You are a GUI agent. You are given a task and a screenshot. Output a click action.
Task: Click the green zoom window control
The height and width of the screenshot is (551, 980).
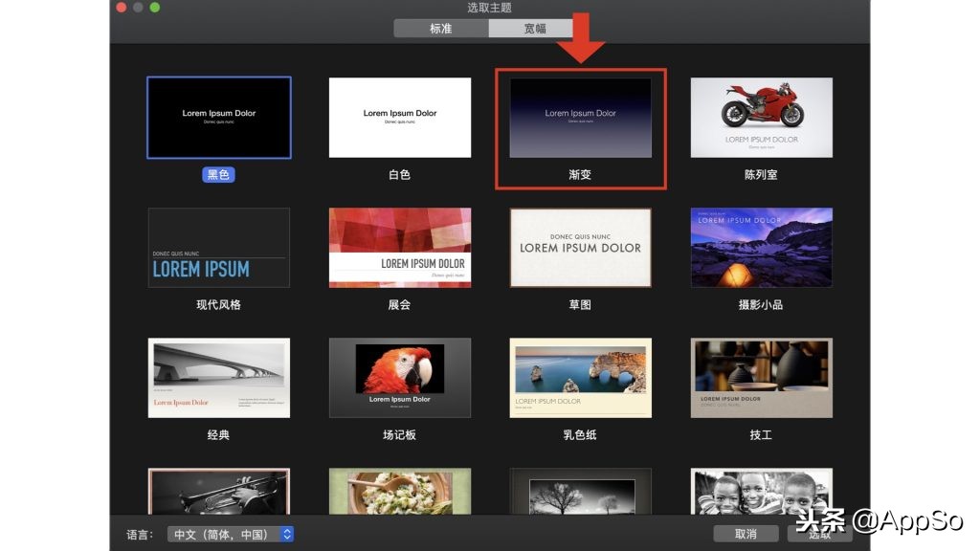pyautogui.click(x=152, y=7)
